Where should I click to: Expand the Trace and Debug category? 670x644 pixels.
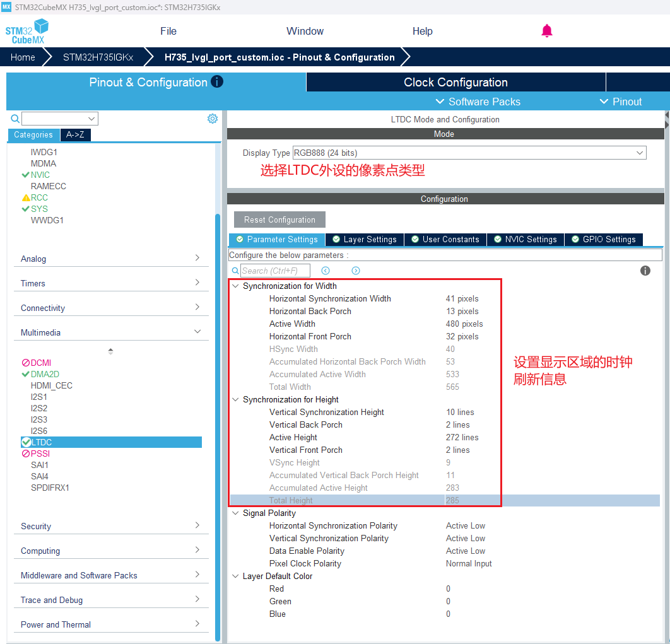tap(111, 600)
